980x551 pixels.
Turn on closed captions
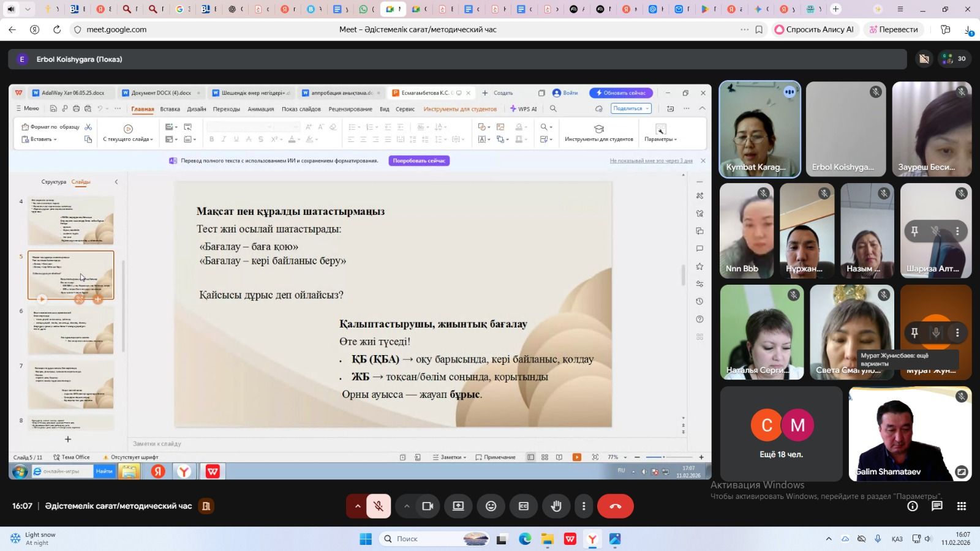[x=524, y=506]
